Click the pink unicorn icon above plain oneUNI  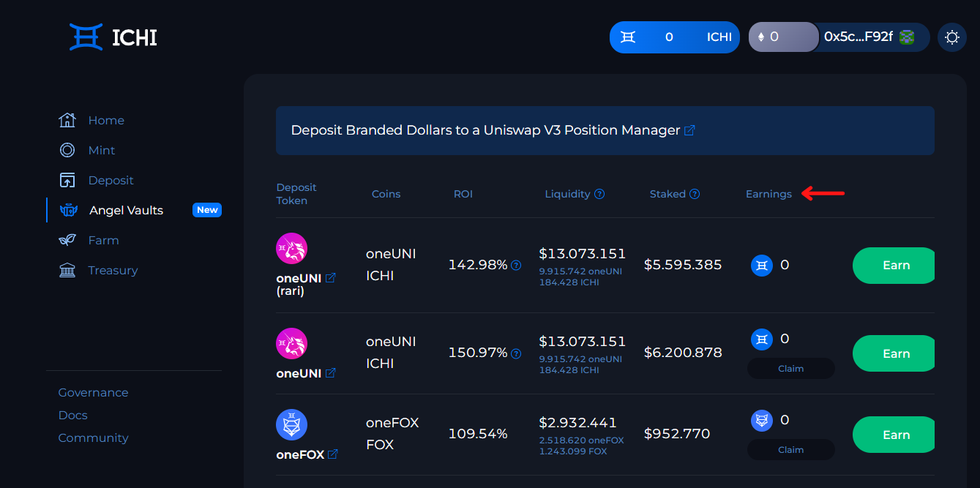tap(291, 343)
